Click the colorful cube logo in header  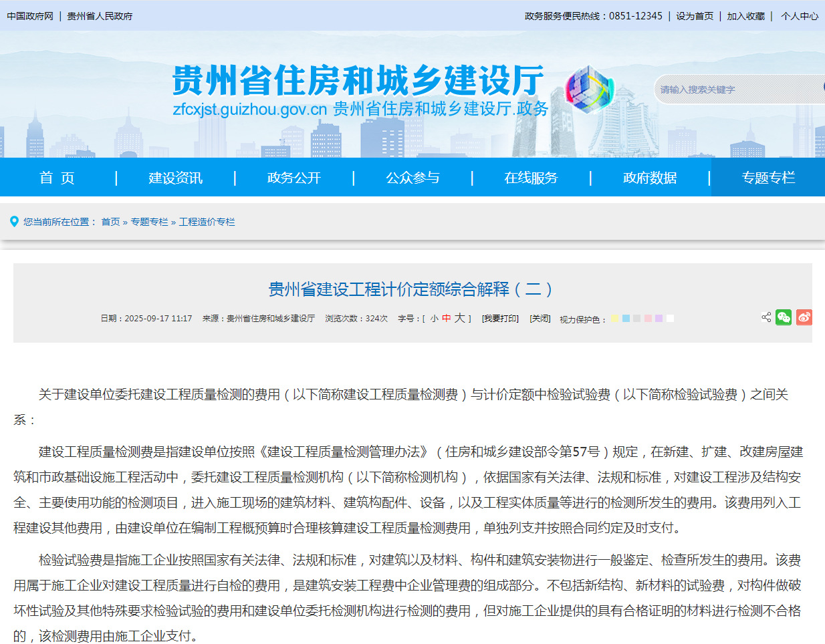(x=589, y=90)
